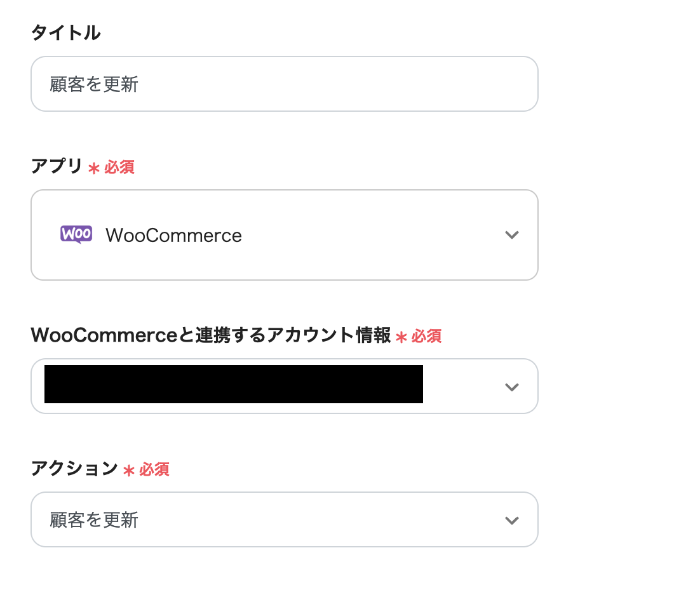700x602 pixels.
Task: Click the chevron in the アプリ dropdown
Action: 511,235
